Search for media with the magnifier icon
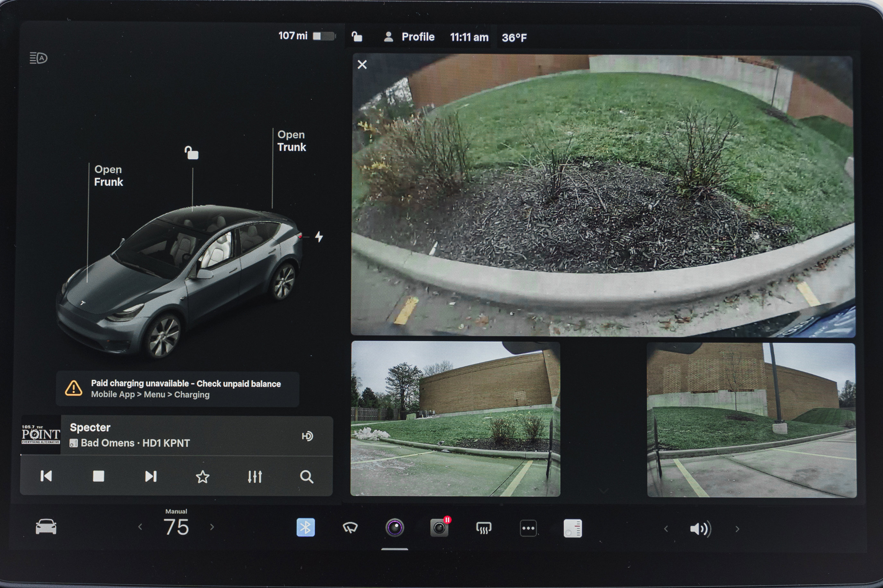The image size is (883, 588). 307,476
